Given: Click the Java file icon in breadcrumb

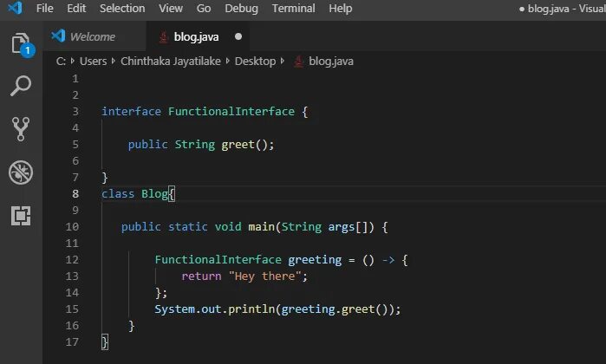Looking at the screenshot, I should click(x=298, y=61).
